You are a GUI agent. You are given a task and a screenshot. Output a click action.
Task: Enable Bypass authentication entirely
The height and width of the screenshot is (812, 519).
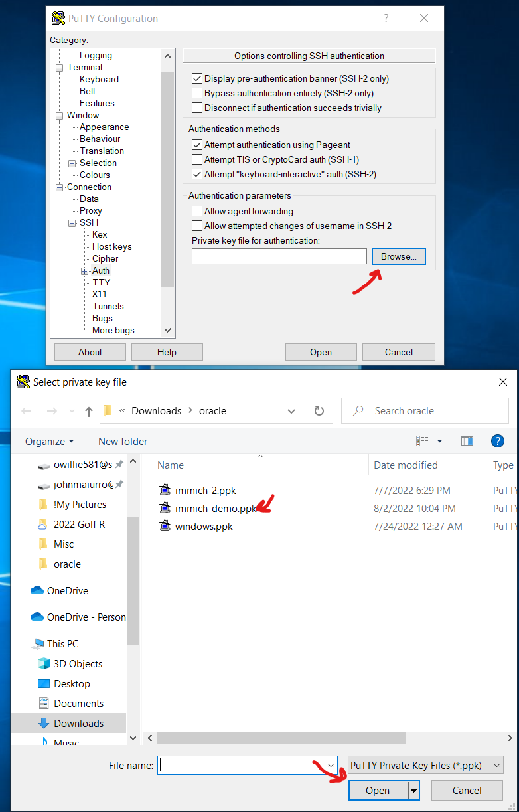coord(197,93)
